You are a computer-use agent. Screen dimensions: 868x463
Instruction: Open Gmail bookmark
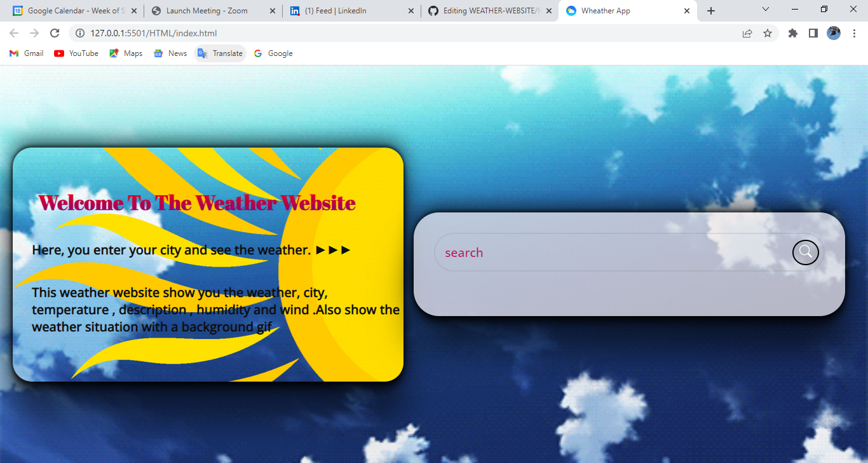point(27,53)
